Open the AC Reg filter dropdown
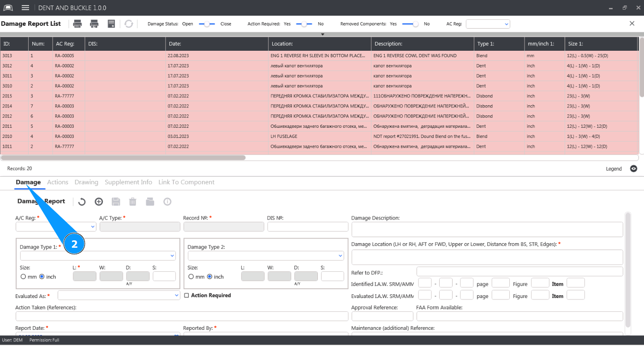 pyautogui.click(x=488, y=24)
